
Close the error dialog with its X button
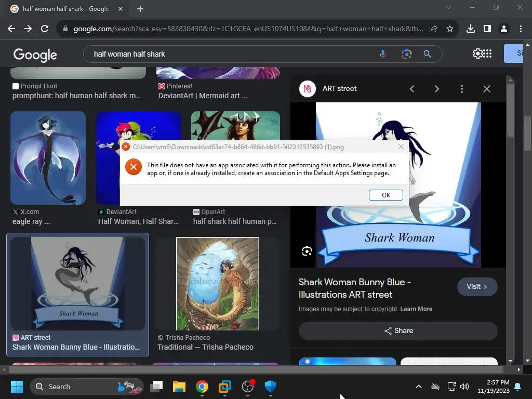click(401, 147)
